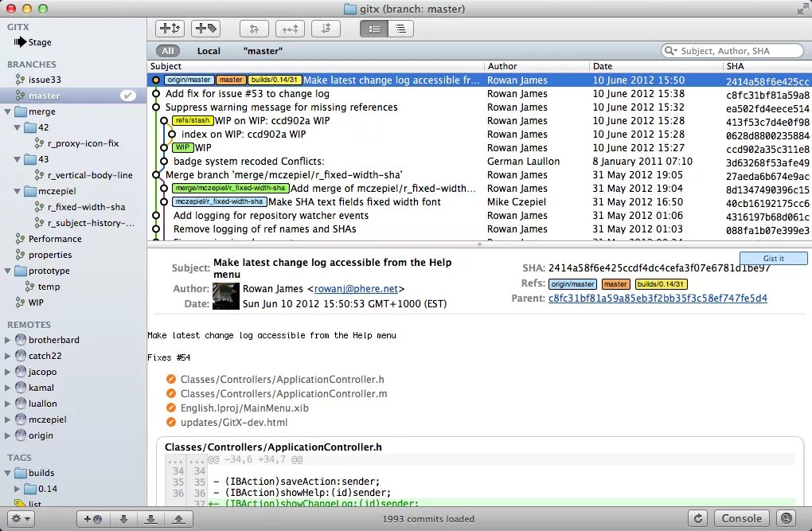Open the Console

[x=742, y=518]
